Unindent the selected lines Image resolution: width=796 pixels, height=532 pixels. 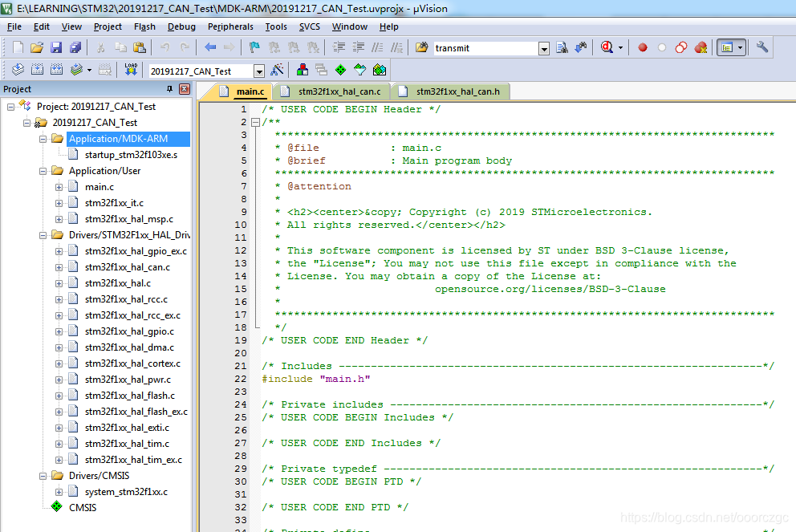click(x=359, y=47)
